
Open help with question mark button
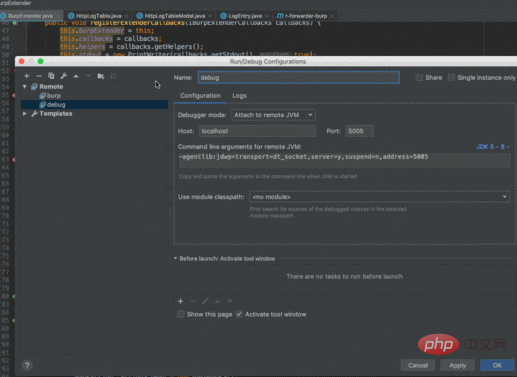(27, 365)
